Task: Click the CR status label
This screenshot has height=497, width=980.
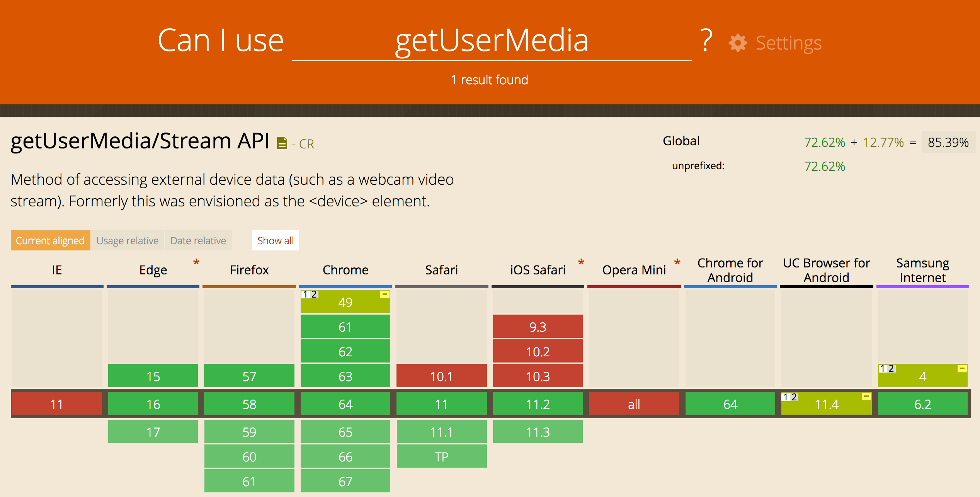Action: [x=306, y=144]
